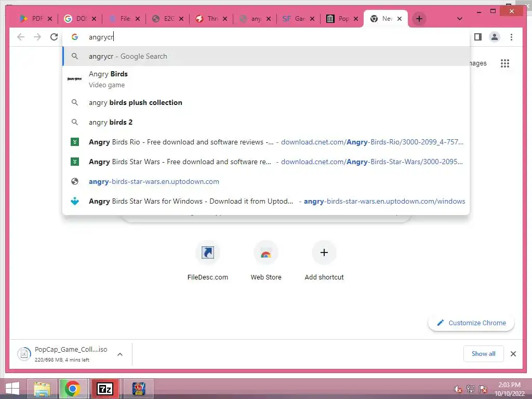Viewport: 532px width, 399px height.
Task: Open Angry Birds Star Wars taskbar icon
Action: [x=138, y=389]
